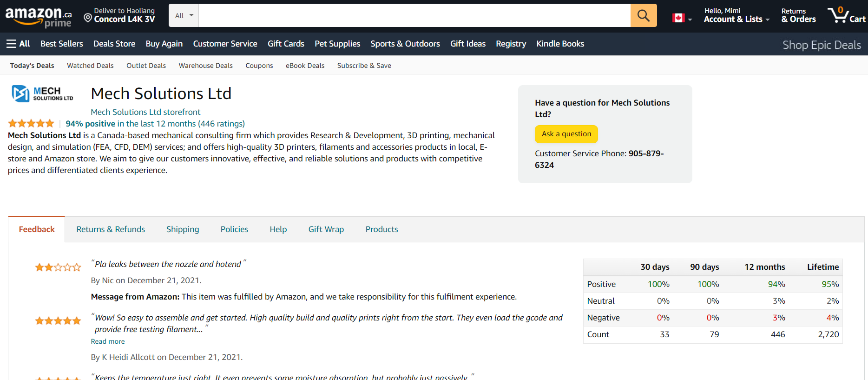Switch to Gift Wrap tab
Viewport: 868px width, 380px height.
[326, 229]
